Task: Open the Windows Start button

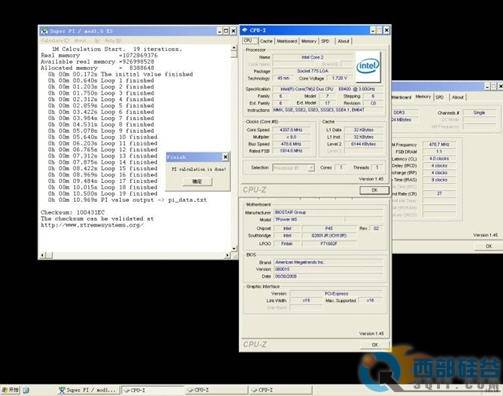Action: (x=11, y=390)
